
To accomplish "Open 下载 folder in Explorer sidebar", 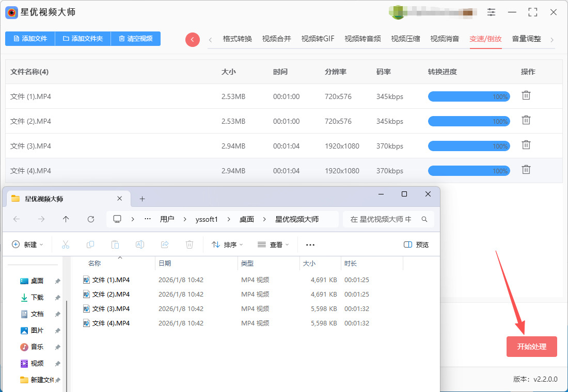I will click(37, 298).
